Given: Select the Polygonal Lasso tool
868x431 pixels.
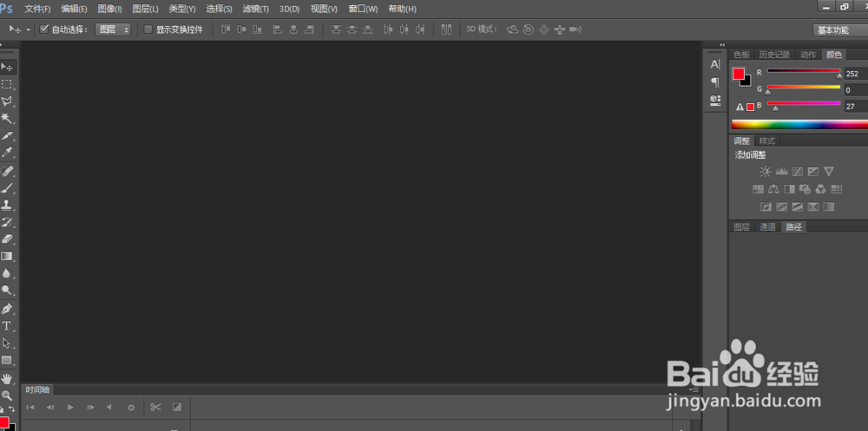Looking at the screenshot, I should click(x=7, y=101).
